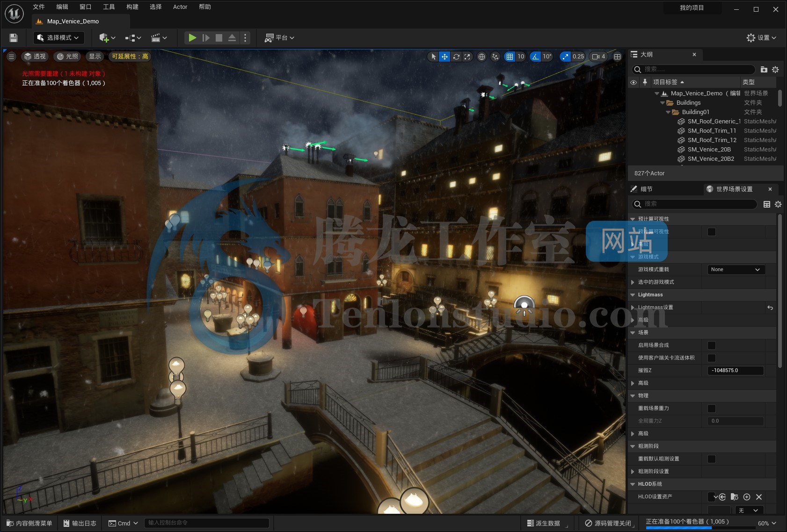The width and height of the screenshot is (787, 532).
Task: Activate the rotate gizmo tool
Action: pyautogui.click(x=456, y=57)
